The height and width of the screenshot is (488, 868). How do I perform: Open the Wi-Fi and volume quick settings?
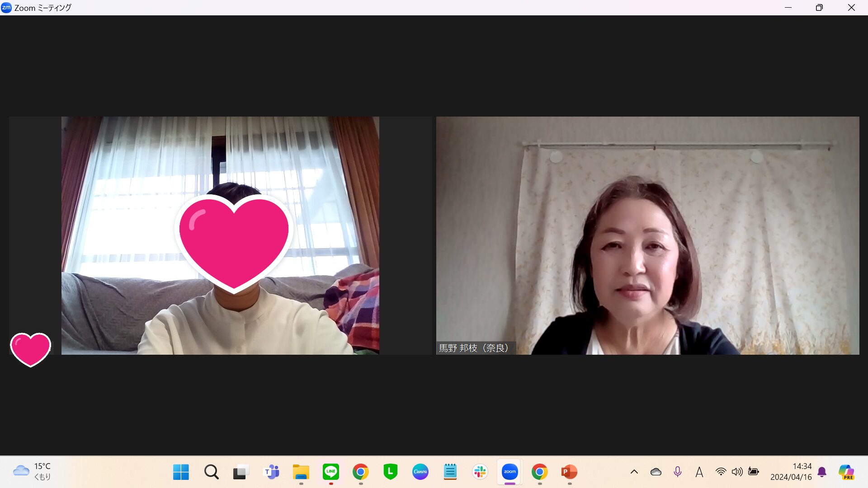click(729, 472)
